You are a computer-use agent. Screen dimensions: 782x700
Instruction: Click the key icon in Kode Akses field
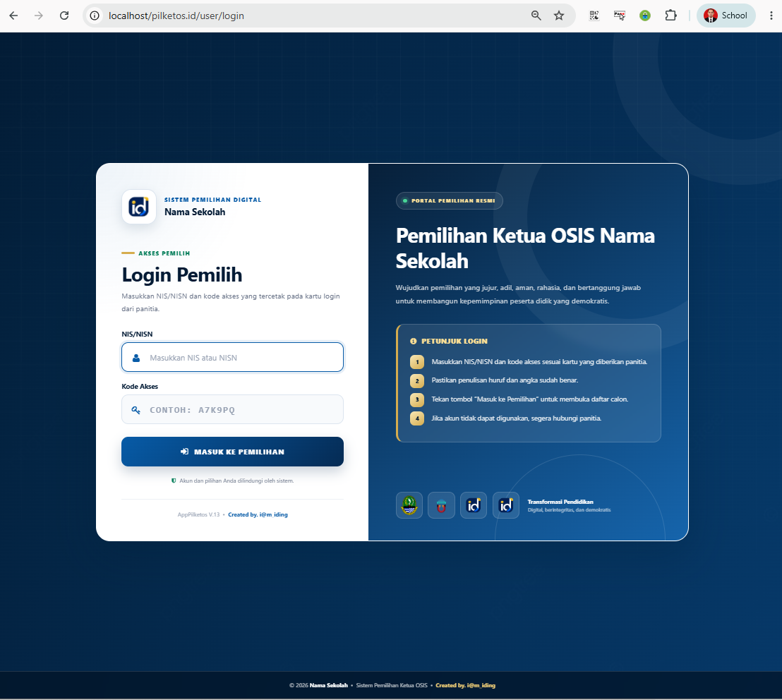(136, 410)
